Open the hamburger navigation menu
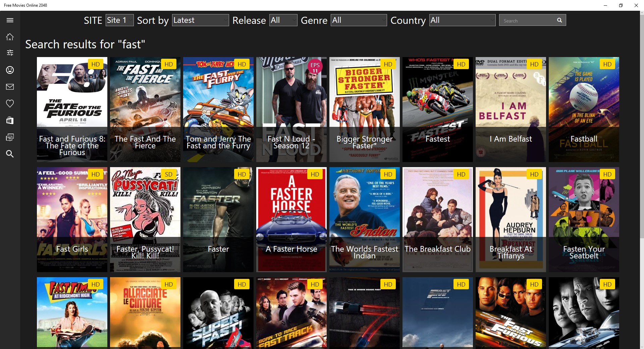Screen dimensions: 644x349 pos(10,20)
